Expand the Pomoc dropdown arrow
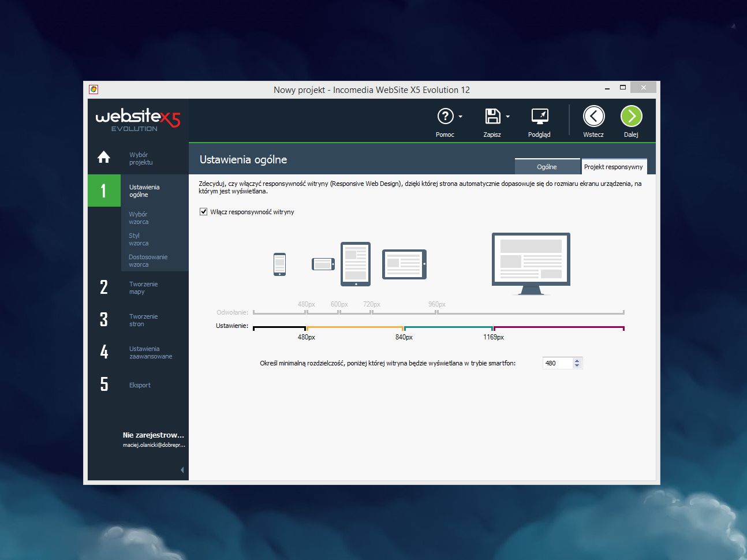 point(460,117)
